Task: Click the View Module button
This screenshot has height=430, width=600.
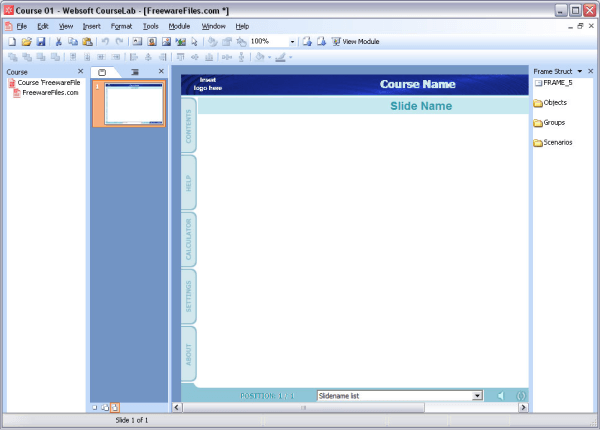Action: [355, 41]
